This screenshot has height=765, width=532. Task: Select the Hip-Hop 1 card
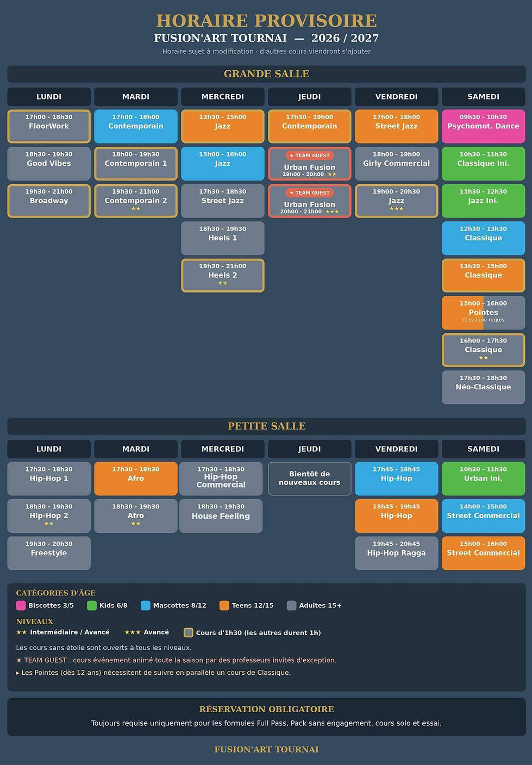point(49,478)
